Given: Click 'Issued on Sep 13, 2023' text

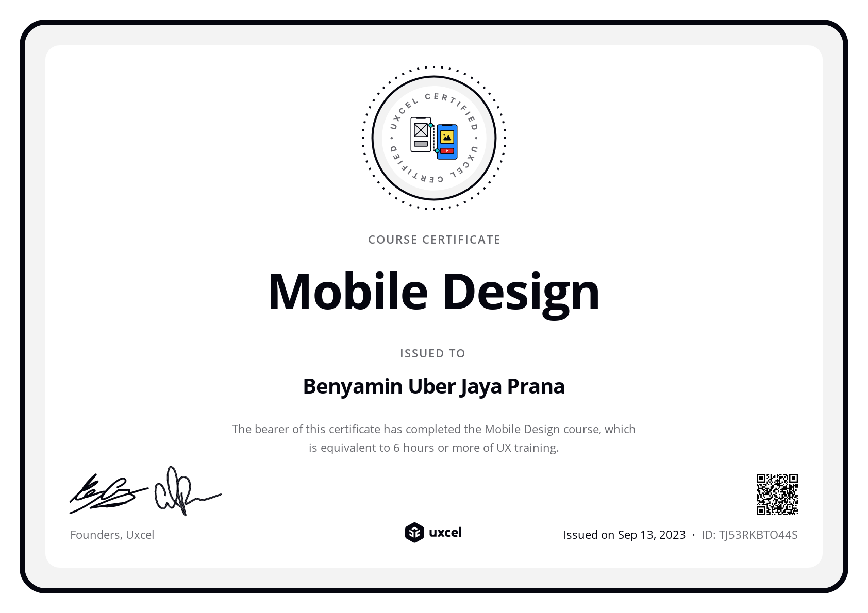Looking at the screenshot, I should tap(624, 535).
